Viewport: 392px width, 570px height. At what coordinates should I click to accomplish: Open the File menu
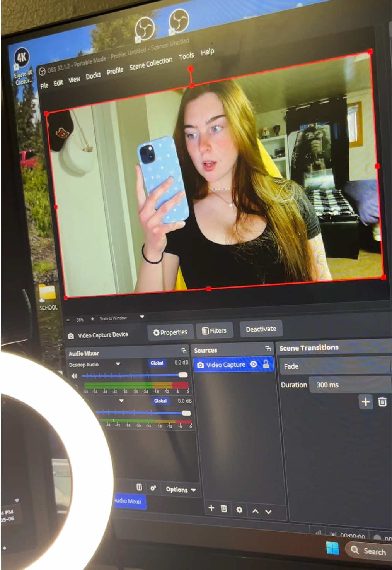44,85
